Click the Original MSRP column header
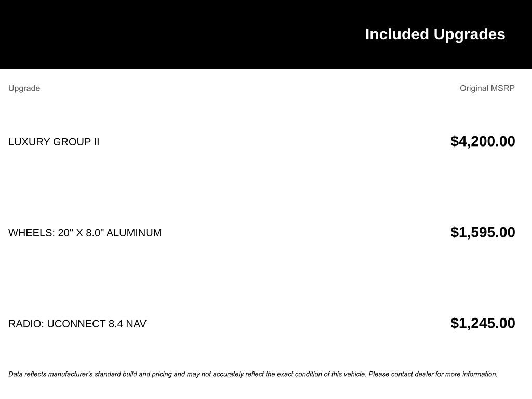 click(x=487, y=88)
